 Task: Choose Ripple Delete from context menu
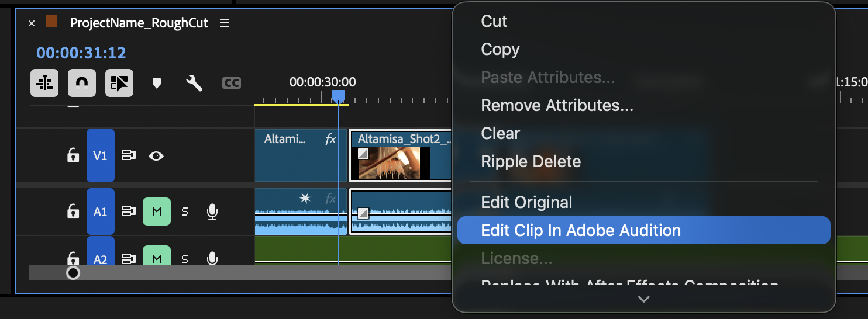pyautogui.click(x=531, y=161)
